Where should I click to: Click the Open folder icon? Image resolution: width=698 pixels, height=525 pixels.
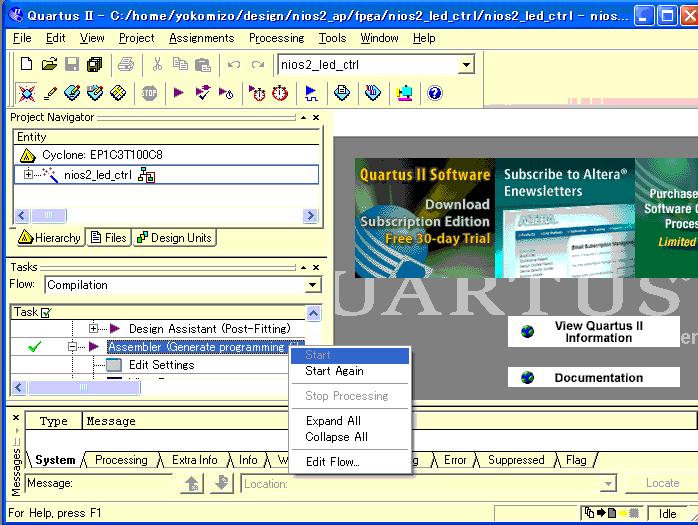[49, 65]
